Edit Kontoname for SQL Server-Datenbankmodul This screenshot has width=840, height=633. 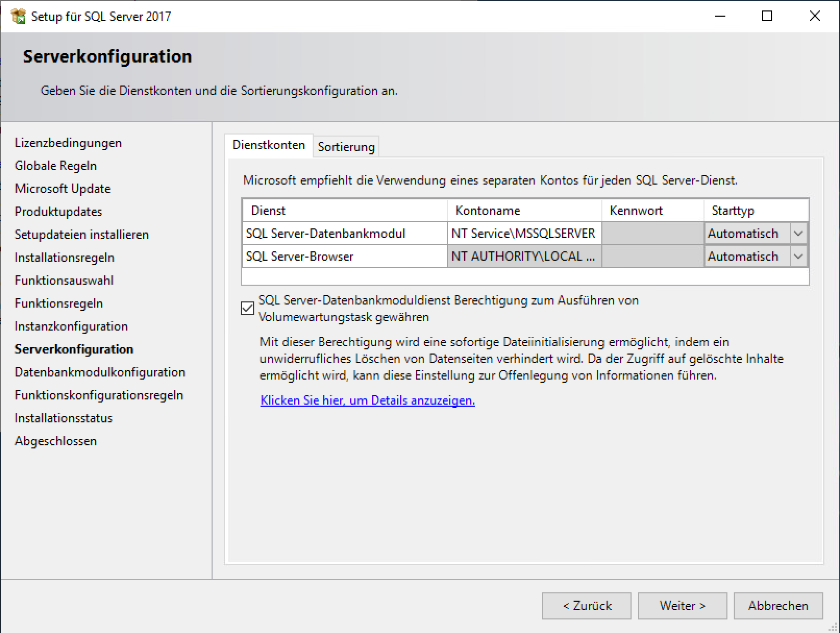pyautogui.click(x=524, y=234)
